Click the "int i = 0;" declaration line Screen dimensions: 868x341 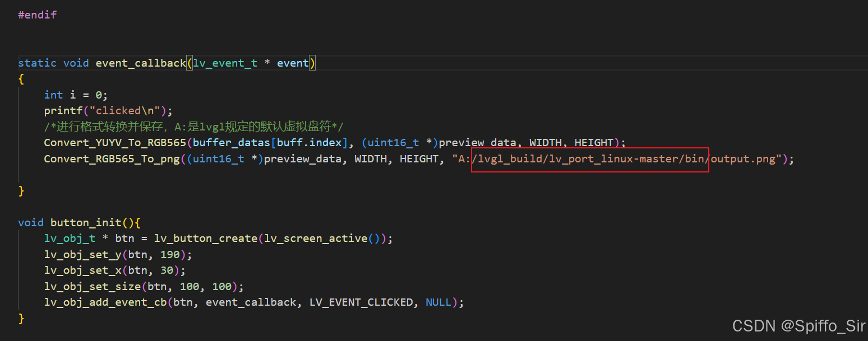tap(76, 95)
